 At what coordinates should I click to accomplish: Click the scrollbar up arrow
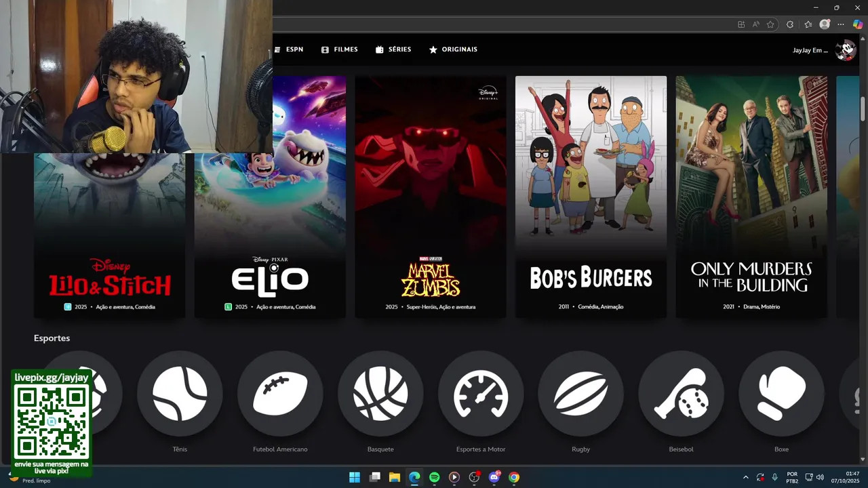[x=863, y=39]
